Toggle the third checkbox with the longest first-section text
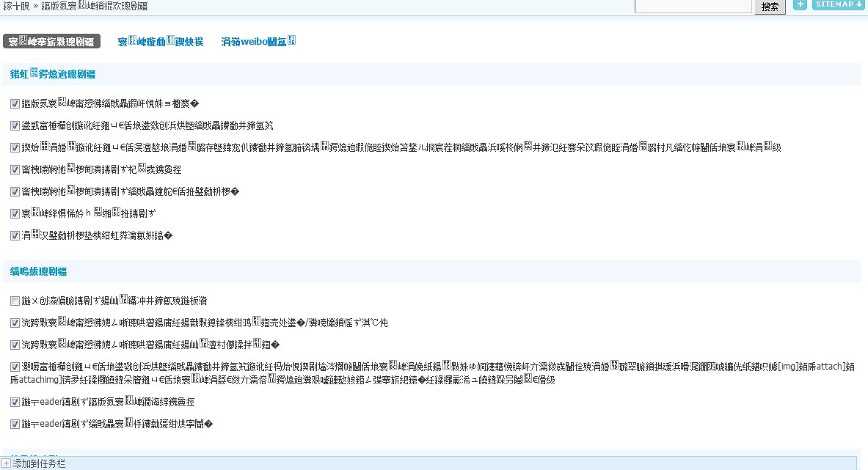868x470 pixels. (x=15, y=148)
